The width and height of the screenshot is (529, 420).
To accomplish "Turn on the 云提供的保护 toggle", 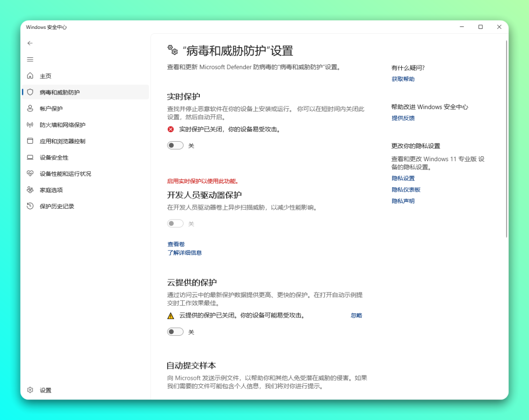I will click(x=175, y=332).
